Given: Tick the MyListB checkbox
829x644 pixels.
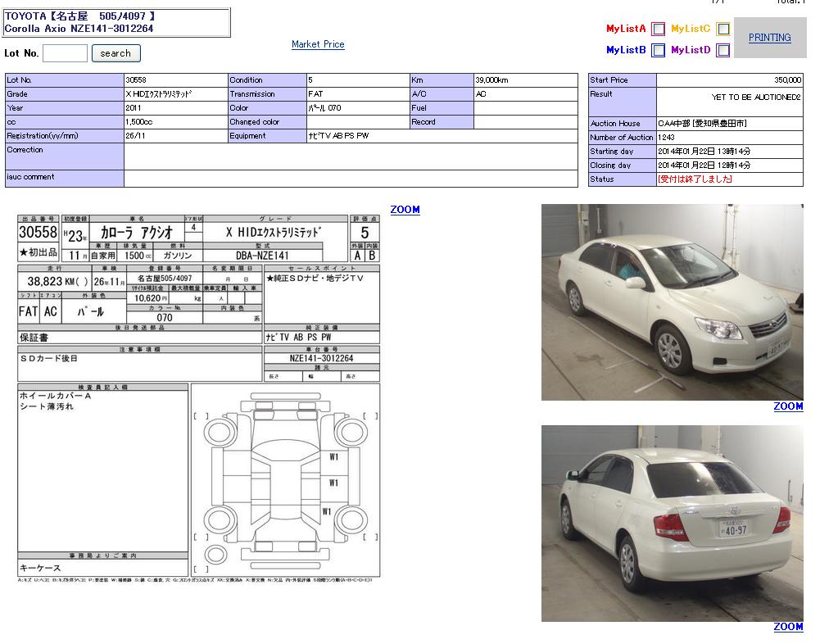Looking at the screenshot, I should coord(658,51).
